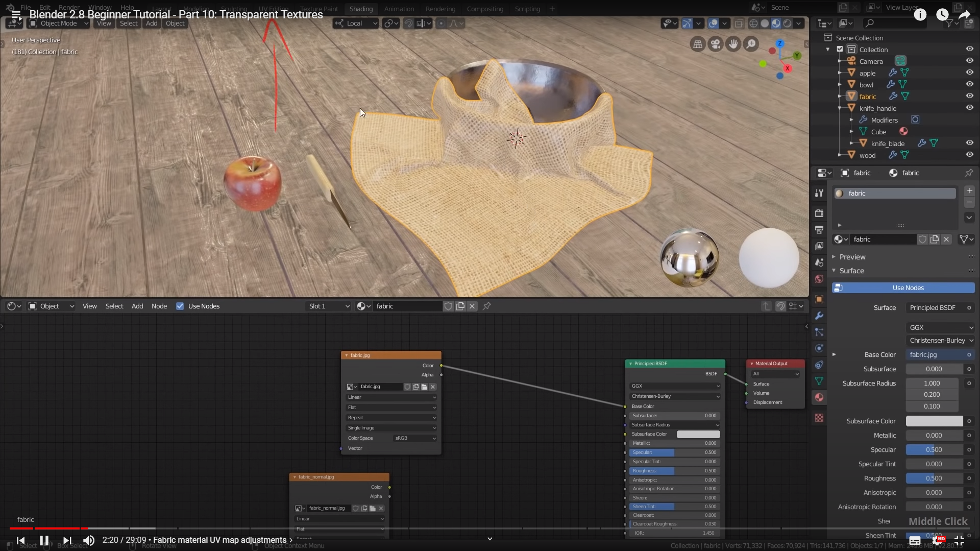Uncheck the Collection exclude checkbox
The width and height of the screenshot is (980, 551).
[840, 49]
